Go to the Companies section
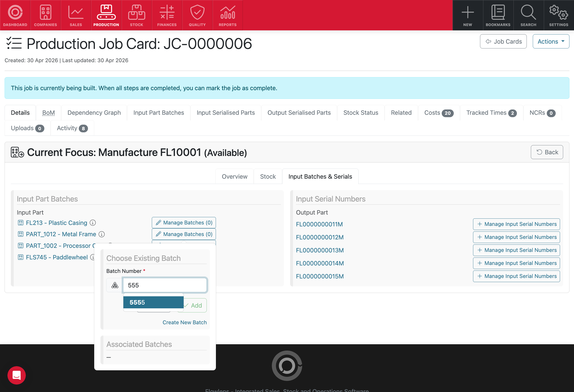574x392 pixels. pyautogui.click(x=46, y=15)
